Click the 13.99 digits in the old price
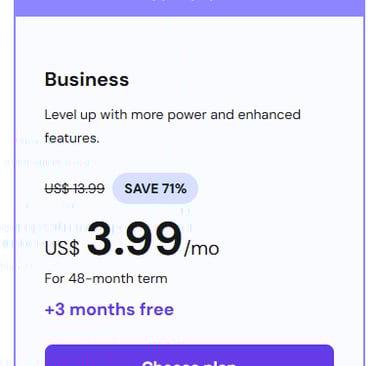 point(88,189)
